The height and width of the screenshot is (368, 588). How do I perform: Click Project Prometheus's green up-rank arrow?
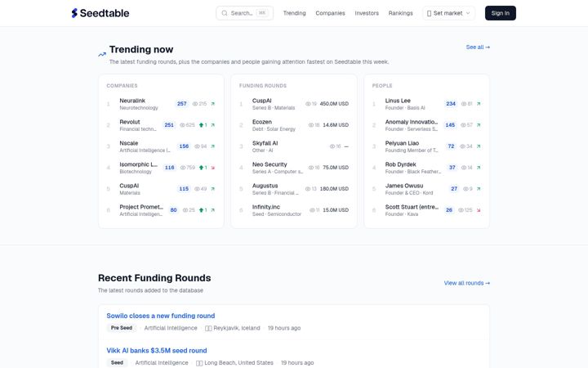point(202,210)
